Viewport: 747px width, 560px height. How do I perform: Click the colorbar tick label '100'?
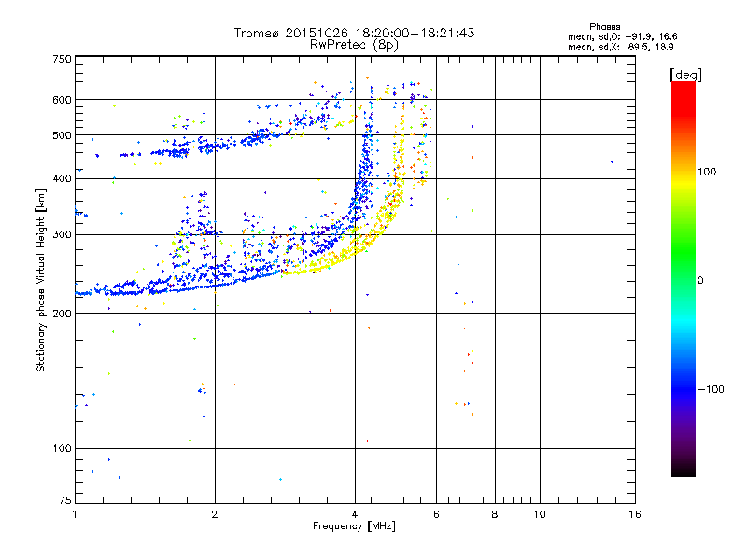tap(707, 172)
